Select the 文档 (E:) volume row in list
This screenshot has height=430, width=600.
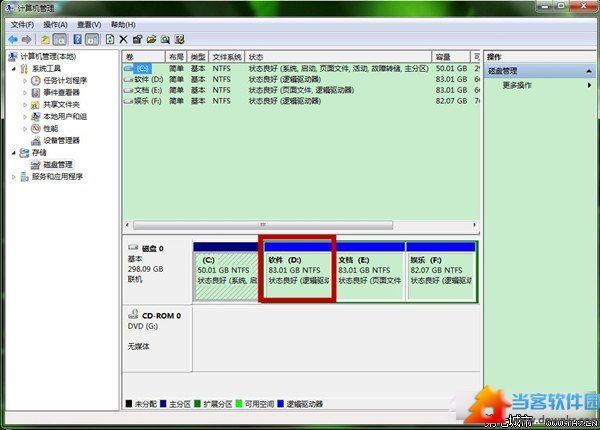(301, 90)
